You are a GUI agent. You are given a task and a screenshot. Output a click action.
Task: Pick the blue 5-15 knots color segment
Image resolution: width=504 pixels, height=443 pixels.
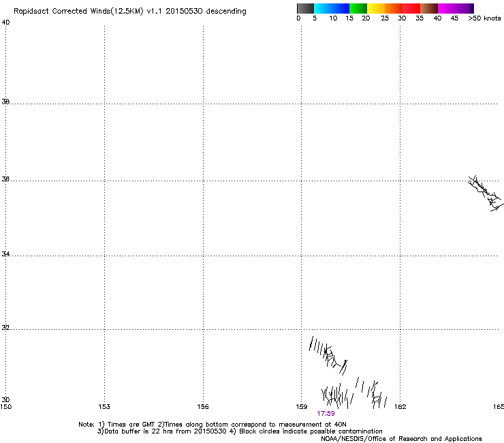click(x=332, y=8)
